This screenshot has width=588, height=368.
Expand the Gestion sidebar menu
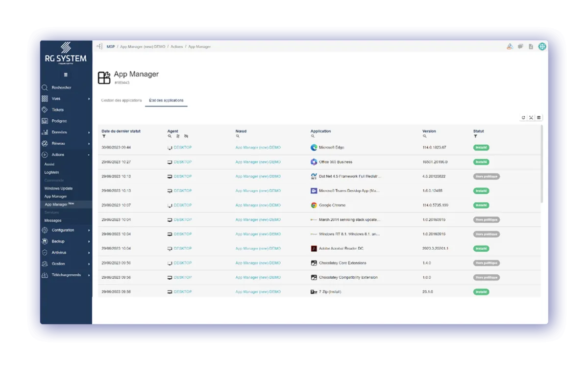tap(66, 264)
